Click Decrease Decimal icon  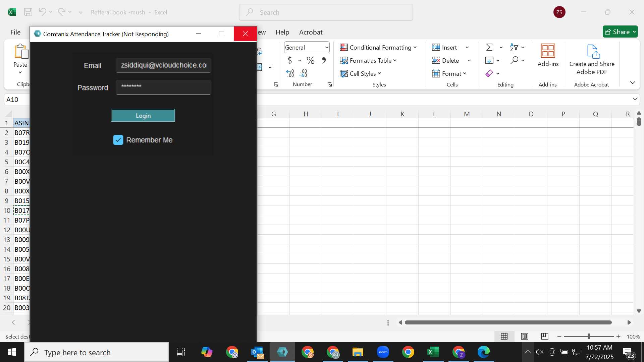pyautogui.click(x=303, y=73)
